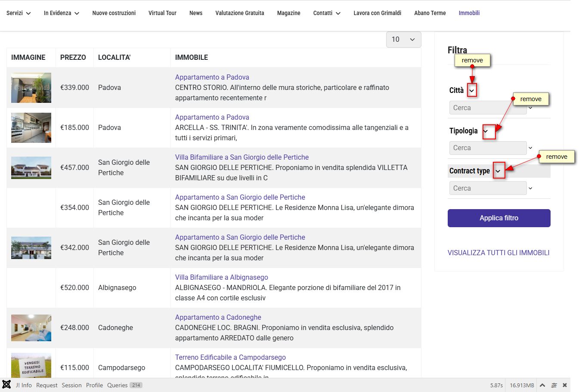Expand the In Evidenza menu
The height and width of the screenshot is (392, 579).
pos(61,13)
